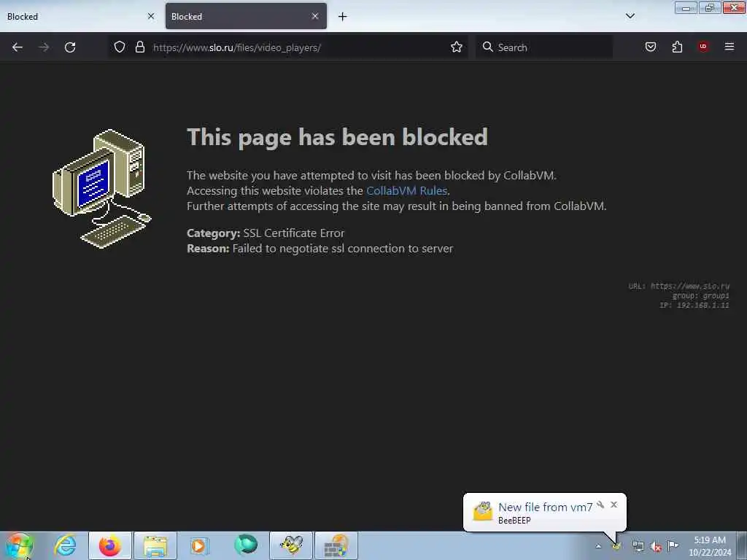The image size is (747, 560).
Task: Launch Internet Explorer from taskbar
Action: point(65,545)
